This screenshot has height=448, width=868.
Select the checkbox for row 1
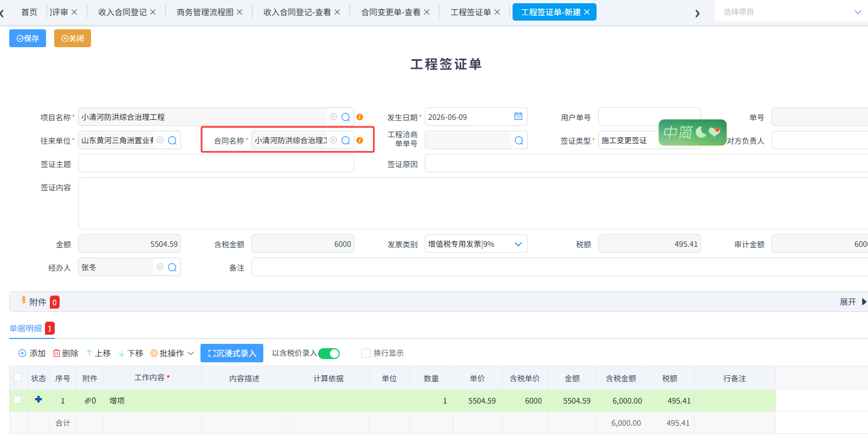click(17, 400)
